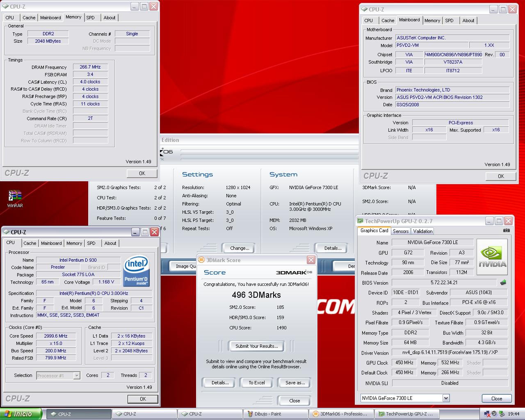This screenshot has width=525, height=420.
Task: Click the GPU-Z name field GeForce 7300 LE
Action: (433, 242)
